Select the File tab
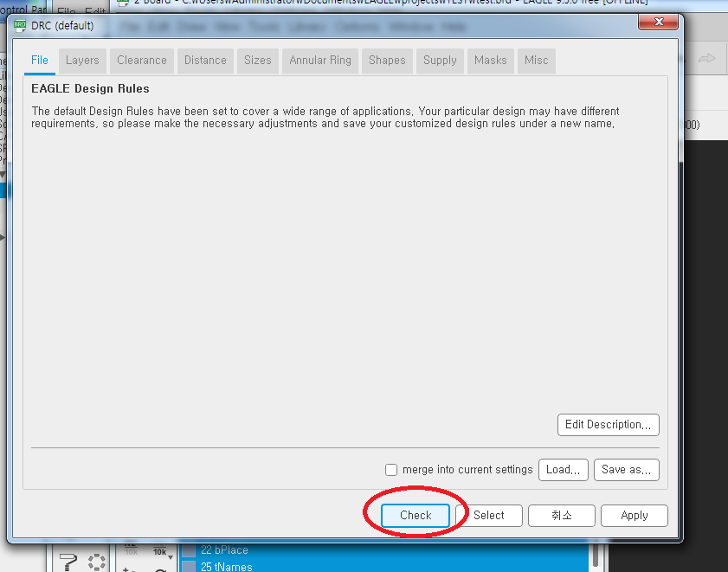The image size is (728, 572). pyautogui.click(x=40, y=61)
